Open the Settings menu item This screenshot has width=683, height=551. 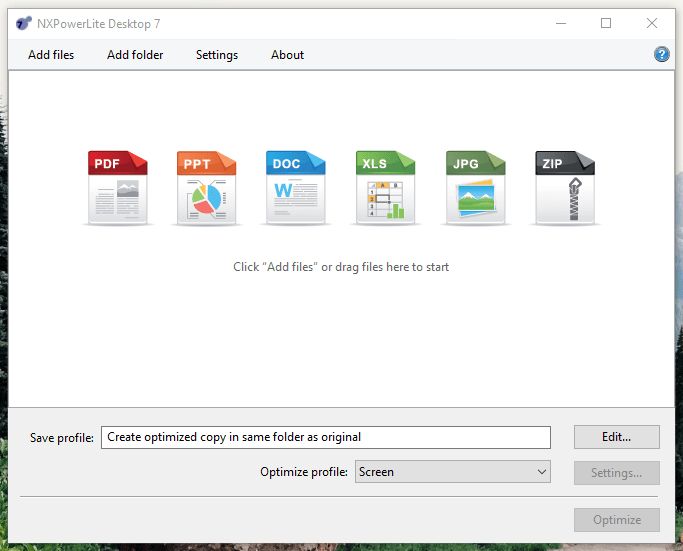217,55
